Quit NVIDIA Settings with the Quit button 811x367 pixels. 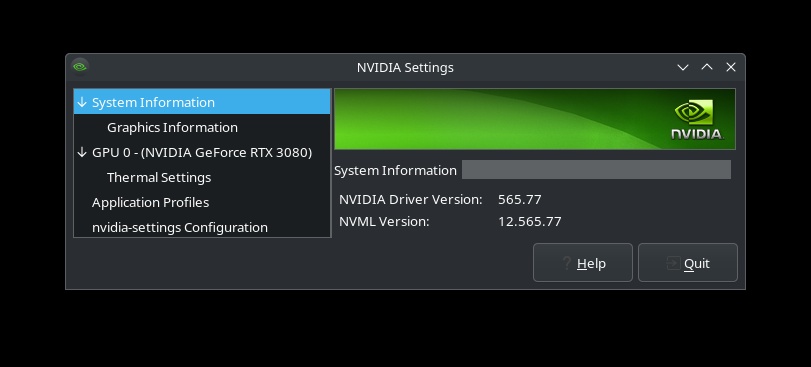[x=687, y=263]
